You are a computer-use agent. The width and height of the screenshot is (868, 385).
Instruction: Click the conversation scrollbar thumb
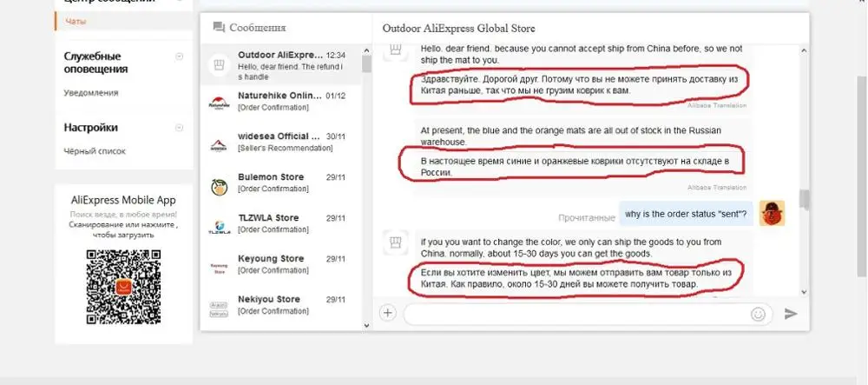pyautogui.click(x=805, y=199)
